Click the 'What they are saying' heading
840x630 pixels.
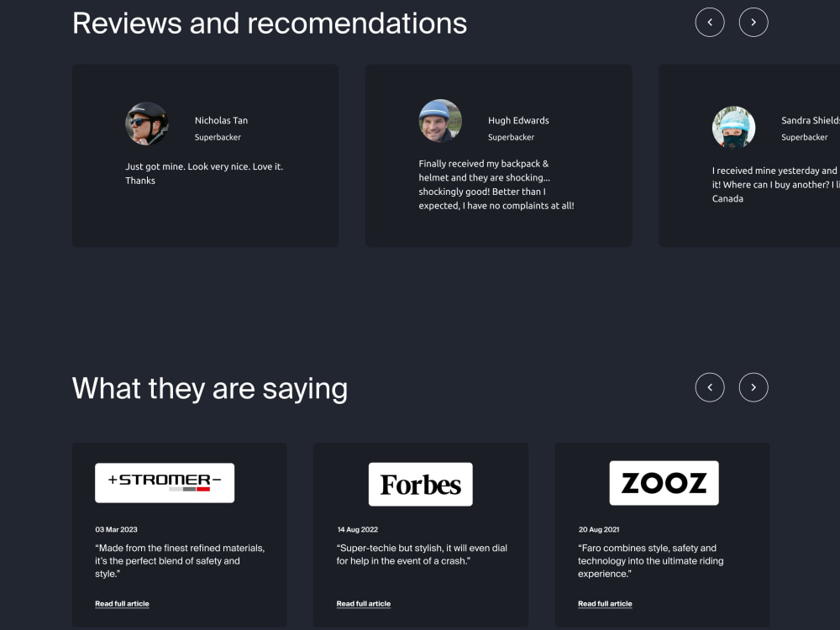coord(210,389)
